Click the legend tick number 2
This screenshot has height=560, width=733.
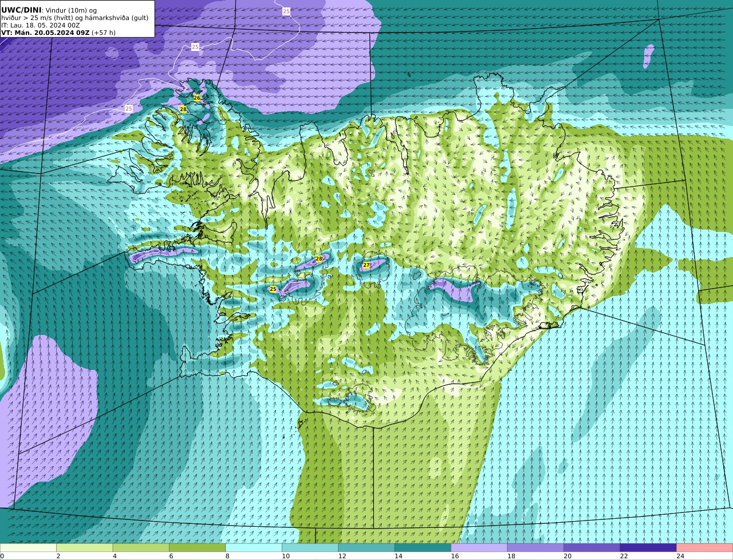[x=58, y=556]
